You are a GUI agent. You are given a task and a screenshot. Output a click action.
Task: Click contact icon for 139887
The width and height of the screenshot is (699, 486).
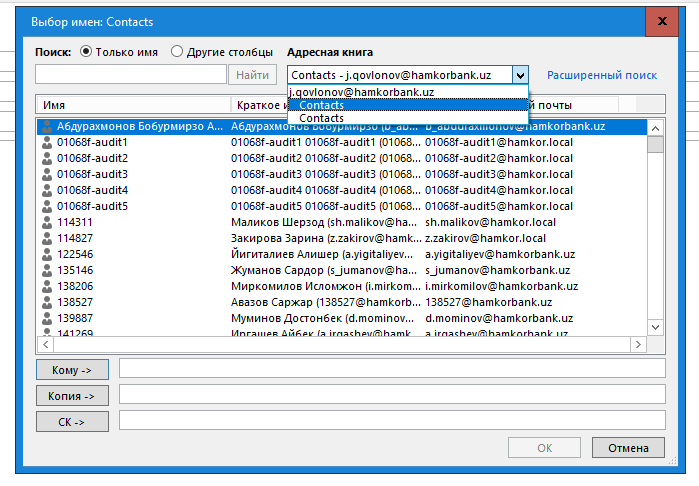(x=47, y=318)
